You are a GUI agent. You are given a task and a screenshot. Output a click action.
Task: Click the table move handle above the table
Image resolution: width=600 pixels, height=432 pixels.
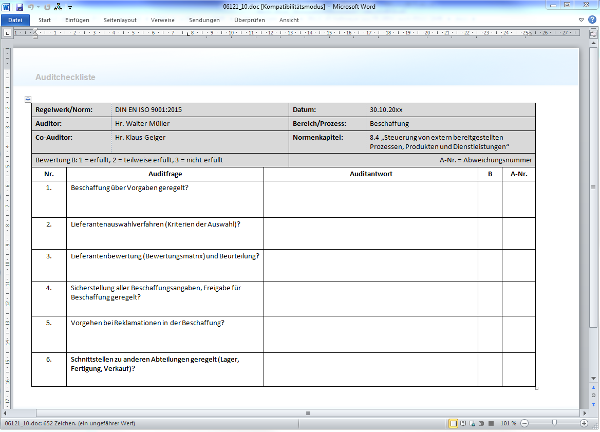27,98
